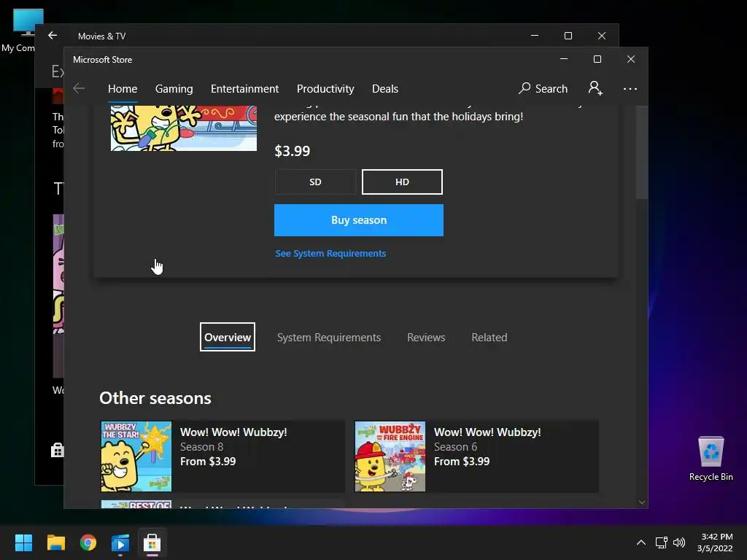The height and width of the screenshot is (560, 747).
Task: Click Wow! Wow! Wubbzy! Season 6 title
Action: click(x=487, y=432)
